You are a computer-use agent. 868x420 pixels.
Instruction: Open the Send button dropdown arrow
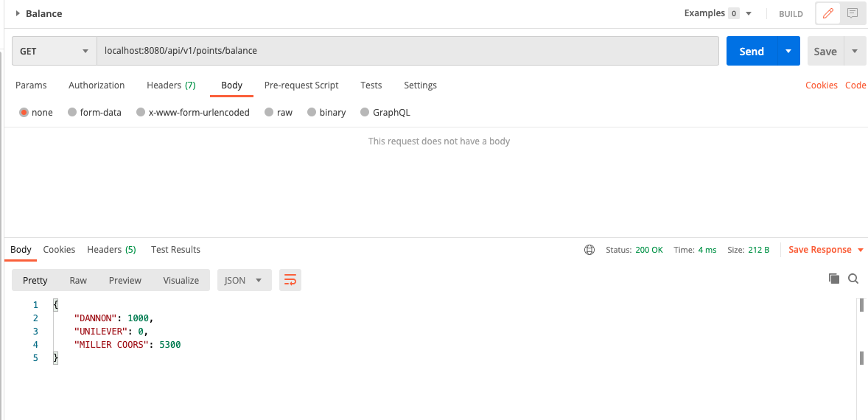pyautogui.click(x=788, y=51)
